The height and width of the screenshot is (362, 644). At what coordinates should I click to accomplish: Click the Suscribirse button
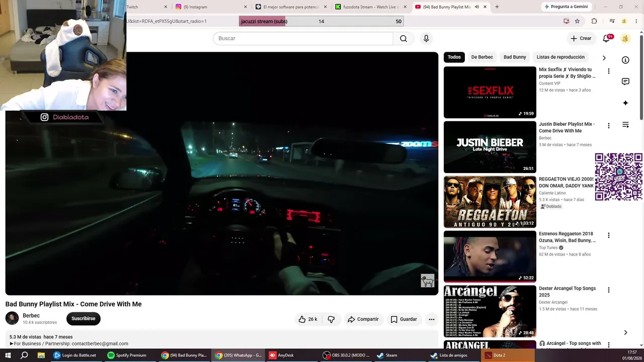pyautogui.click(x=84, y=319)
